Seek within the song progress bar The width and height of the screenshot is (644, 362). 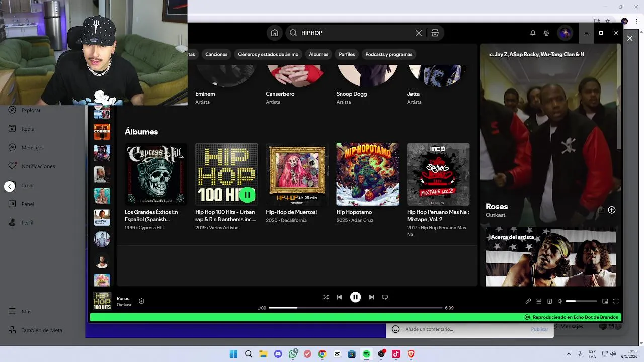355,308
